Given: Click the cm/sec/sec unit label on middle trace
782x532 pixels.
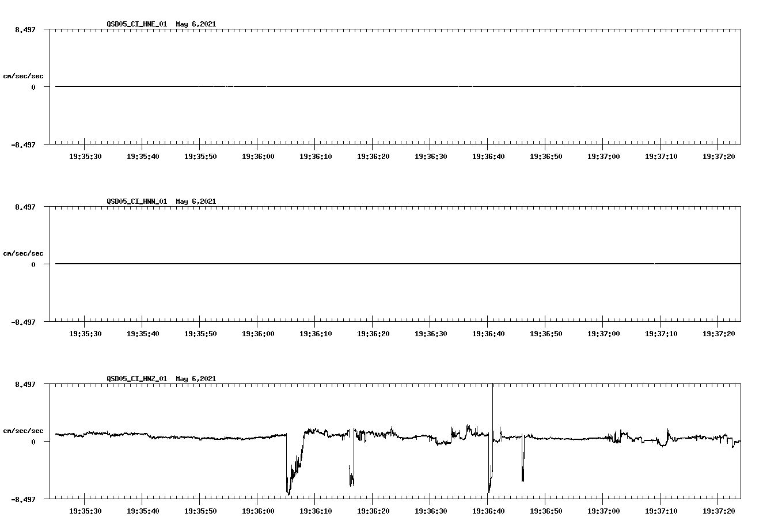Looking at the screenshot, I should tap(24, 253).
